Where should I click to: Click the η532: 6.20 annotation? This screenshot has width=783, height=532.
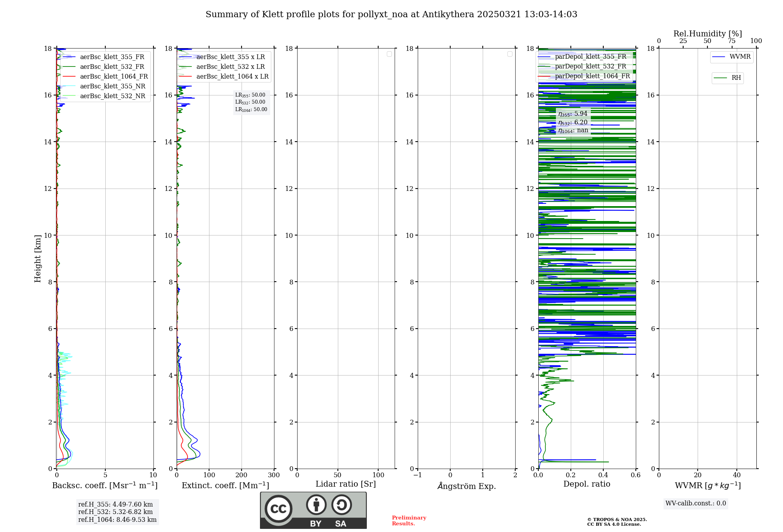573,122
